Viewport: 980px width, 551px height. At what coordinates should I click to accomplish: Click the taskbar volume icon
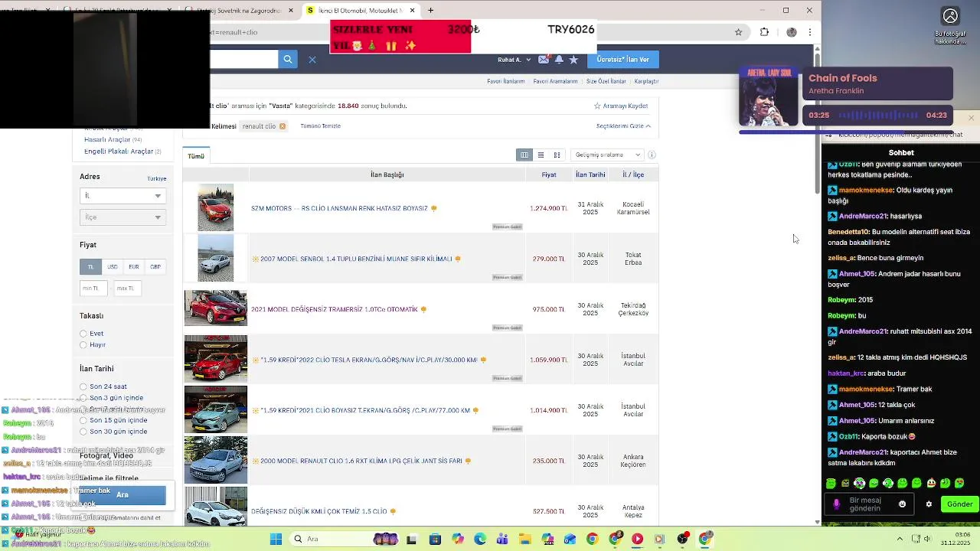(927, 539)
